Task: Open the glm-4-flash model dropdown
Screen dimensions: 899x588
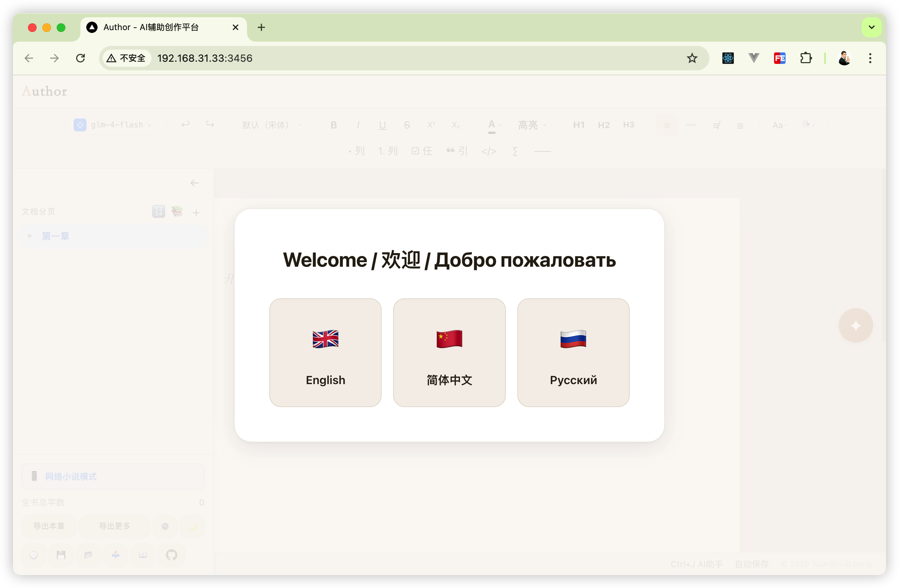Action: click(113, 125)
